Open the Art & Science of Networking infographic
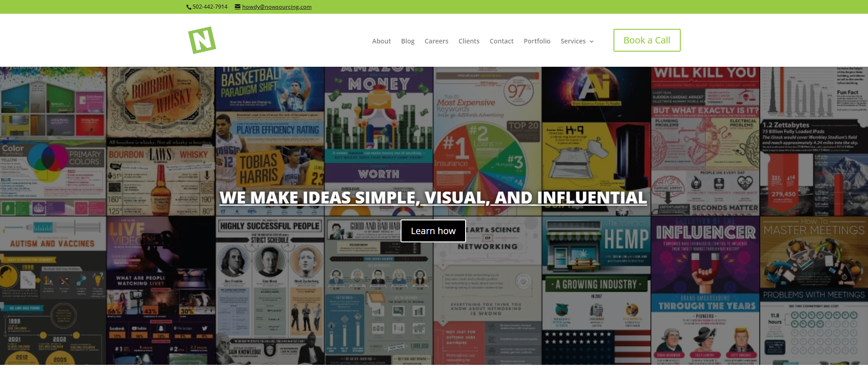 coord(488,291)
